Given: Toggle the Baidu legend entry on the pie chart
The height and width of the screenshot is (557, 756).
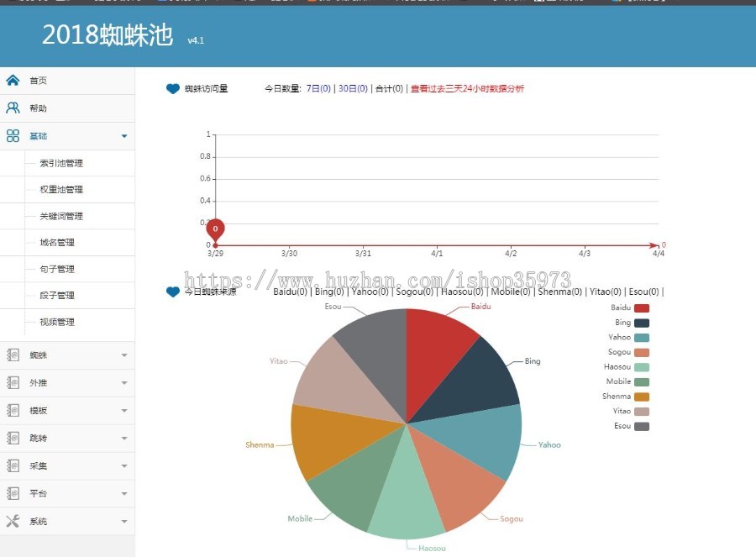Looking at the screenshot, I should click(x=628, y=307).
